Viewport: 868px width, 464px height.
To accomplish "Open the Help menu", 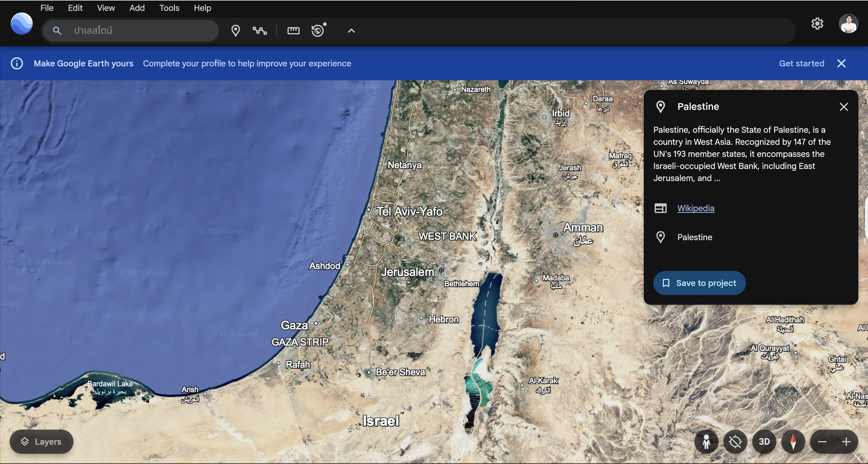I will pos(202,8).
